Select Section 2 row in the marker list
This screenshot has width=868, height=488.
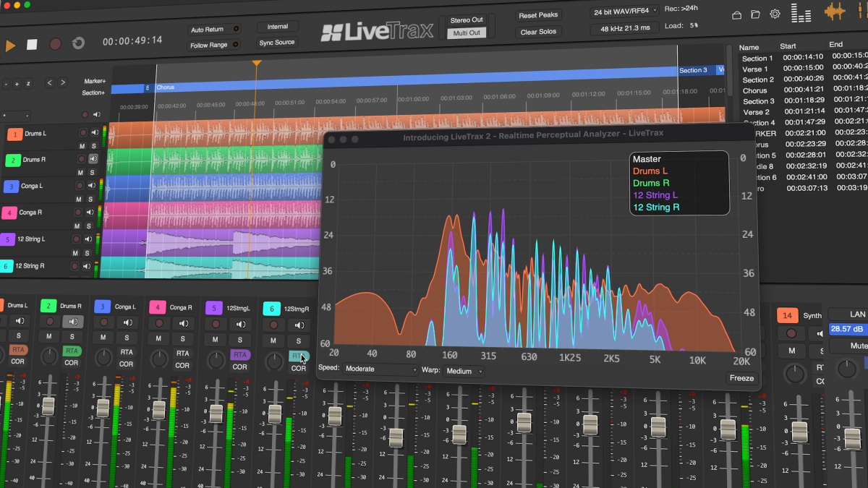pos(803,80)
